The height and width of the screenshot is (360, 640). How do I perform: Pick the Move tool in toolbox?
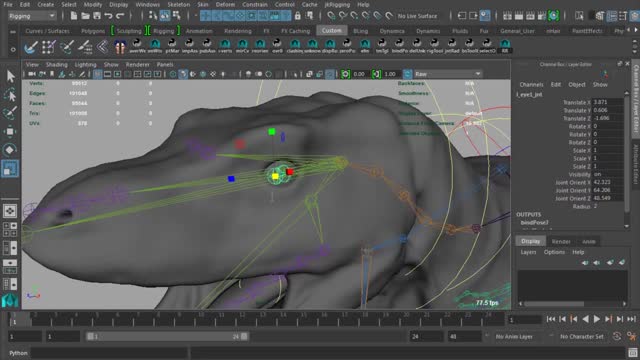(x=10, y=131)
